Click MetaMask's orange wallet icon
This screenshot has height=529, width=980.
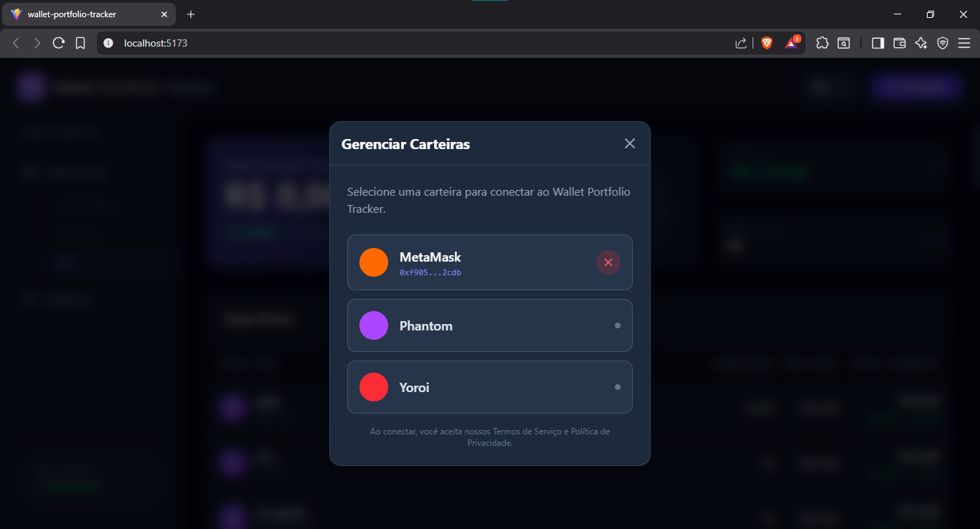pyautogui.click(x=373, y=262)
